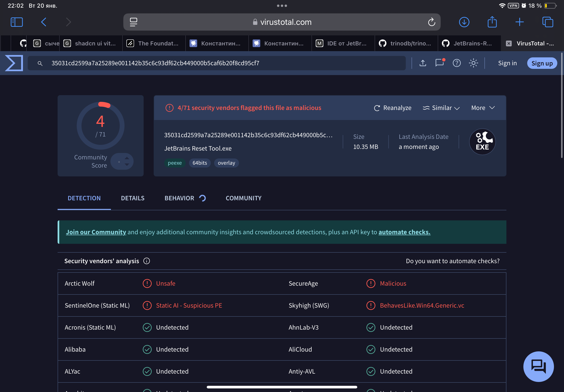Follow the Join our Community link
This screenshot has height=392, width=564.
[96, 232]
